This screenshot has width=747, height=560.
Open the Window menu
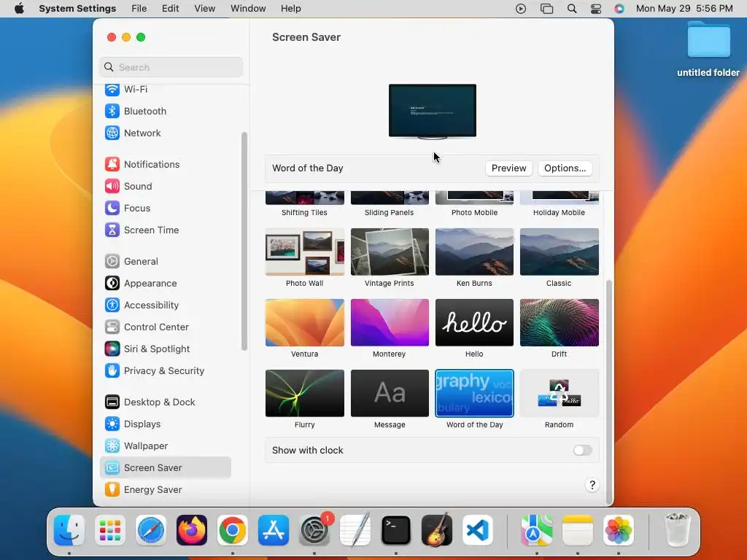pos(248,9)
